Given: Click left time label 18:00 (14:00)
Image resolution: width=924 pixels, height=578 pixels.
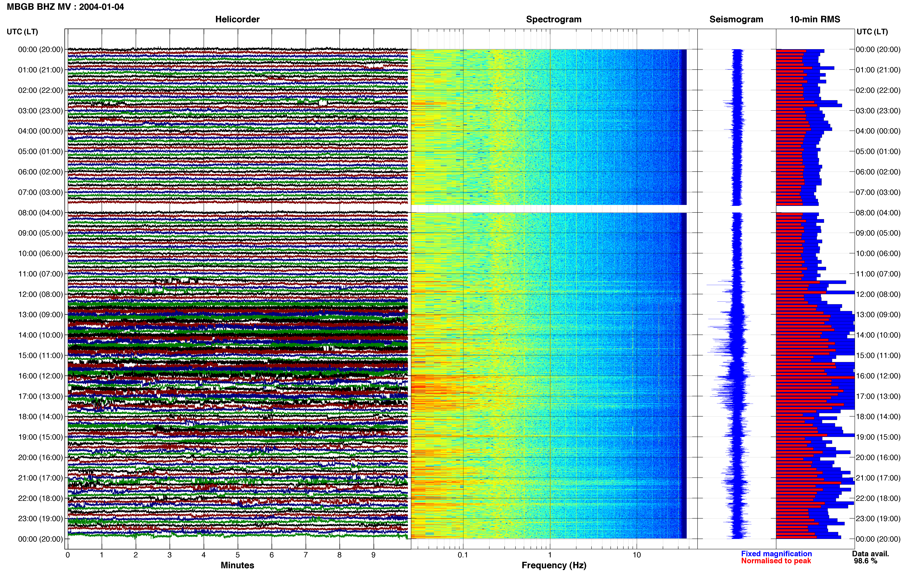Looking at the screenshot, I should (41, 417).
